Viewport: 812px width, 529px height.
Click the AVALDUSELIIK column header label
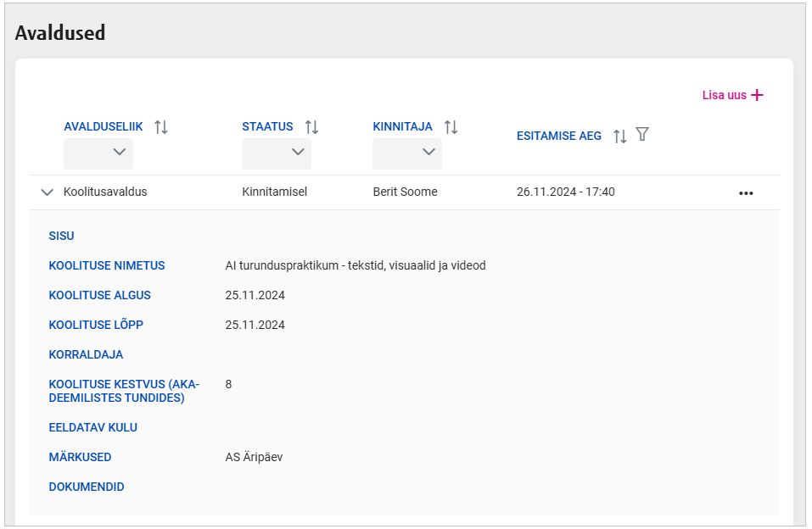tap(104, 127)
